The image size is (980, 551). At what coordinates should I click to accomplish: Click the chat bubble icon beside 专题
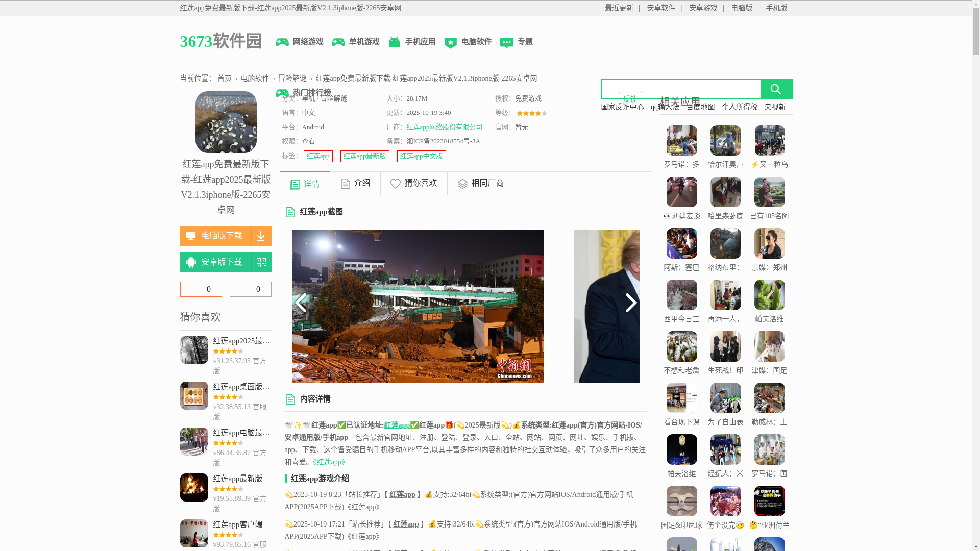[x=506, y=43]
